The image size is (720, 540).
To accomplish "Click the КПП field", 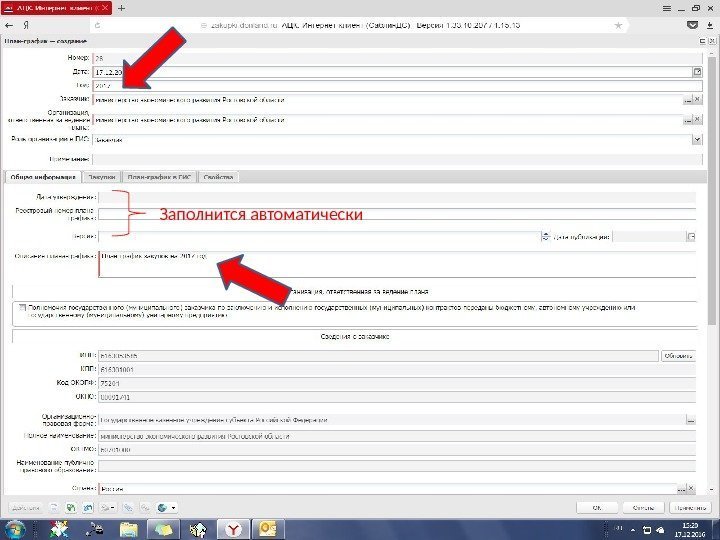I will (397, 370).
